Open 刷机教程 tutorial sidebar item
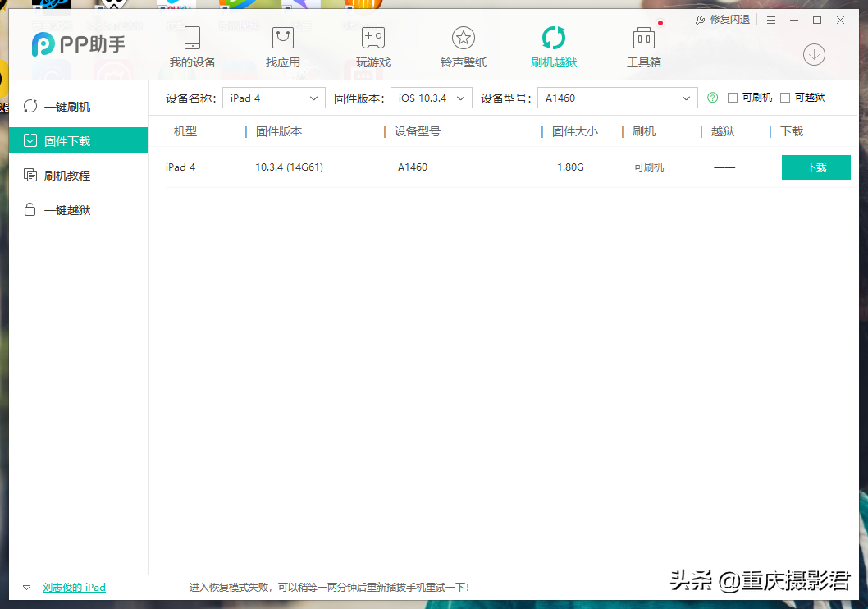The image size is (868, 609). tap(78, 176)
